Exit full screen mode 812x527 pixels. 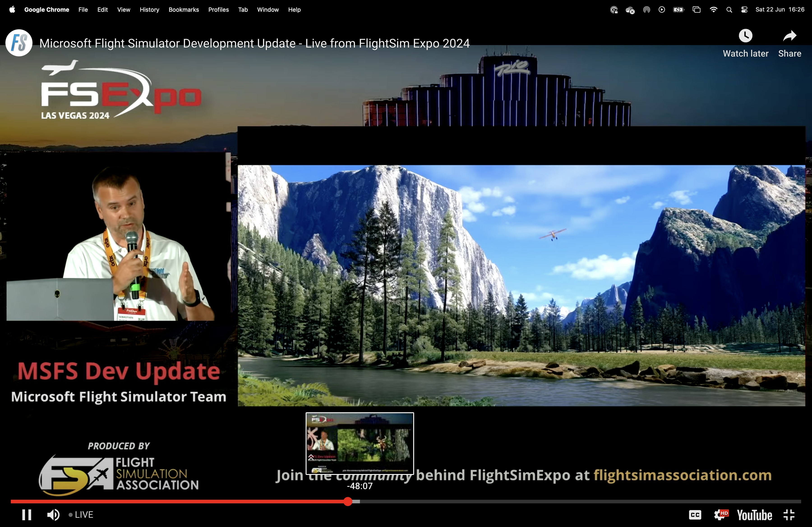coord(789,514)
